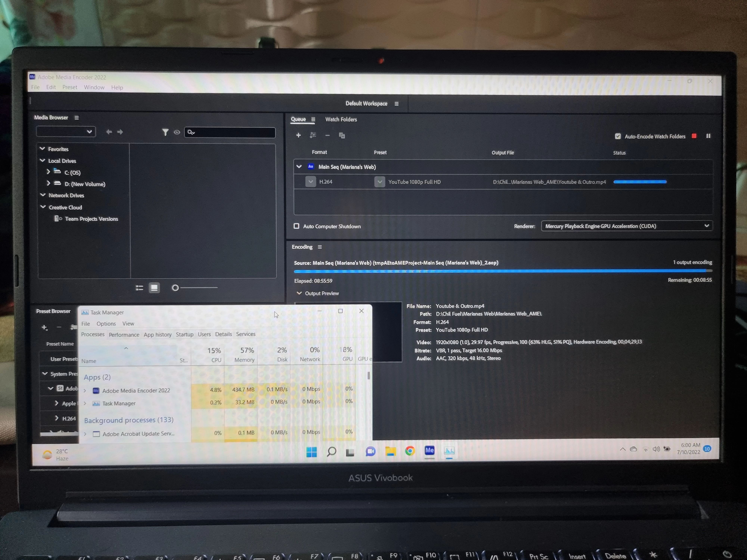Switch to Watch Folders tab
Image resolution: width=747 pixels, height=560 pixels.
341,119
